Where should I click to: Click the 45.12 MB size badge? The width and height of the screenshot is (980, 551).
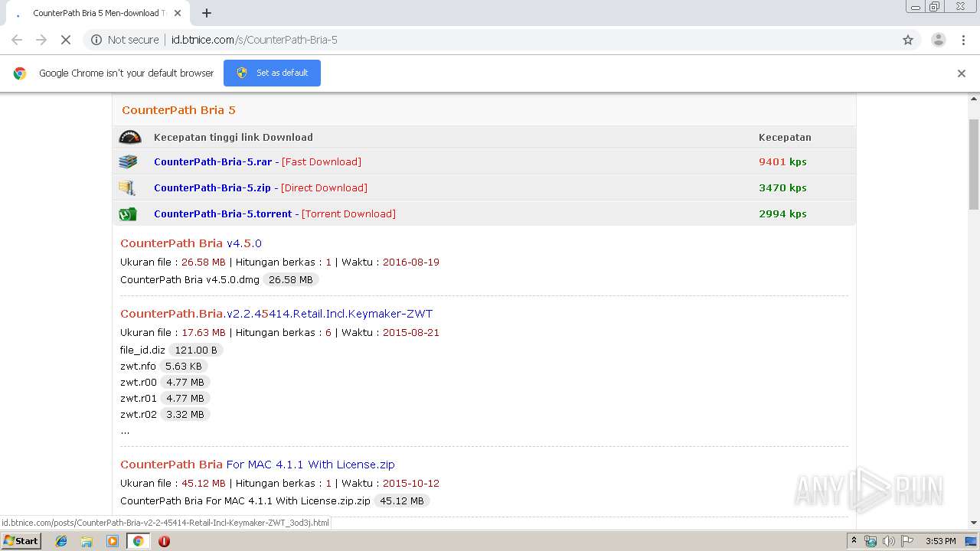[x=402, y=501]
